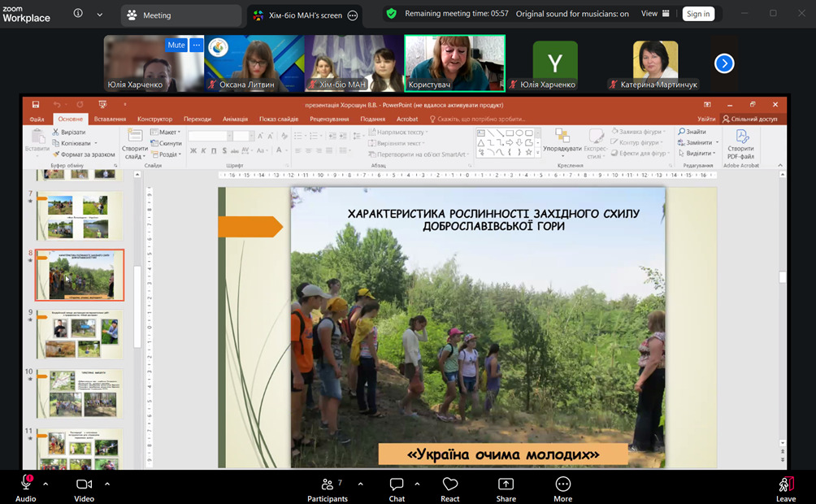Click the Користувач participant video thumbnail
The height and width of the screenshot is (504, 816).
point(454,63)
